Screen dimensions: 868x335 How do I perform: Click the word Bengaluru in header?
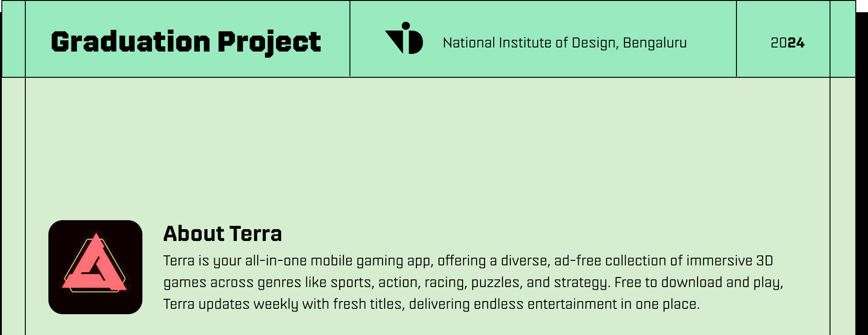(655, 43)
